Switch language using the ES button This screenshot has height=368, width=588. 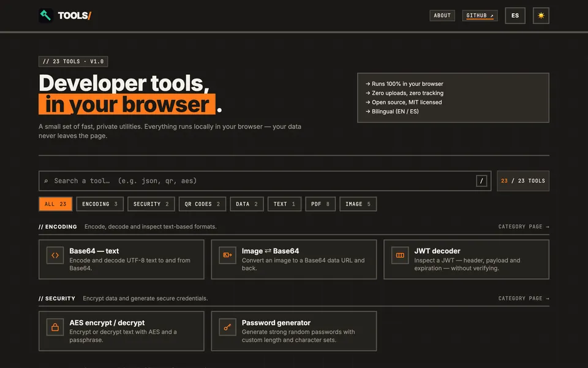coord(515,15)
